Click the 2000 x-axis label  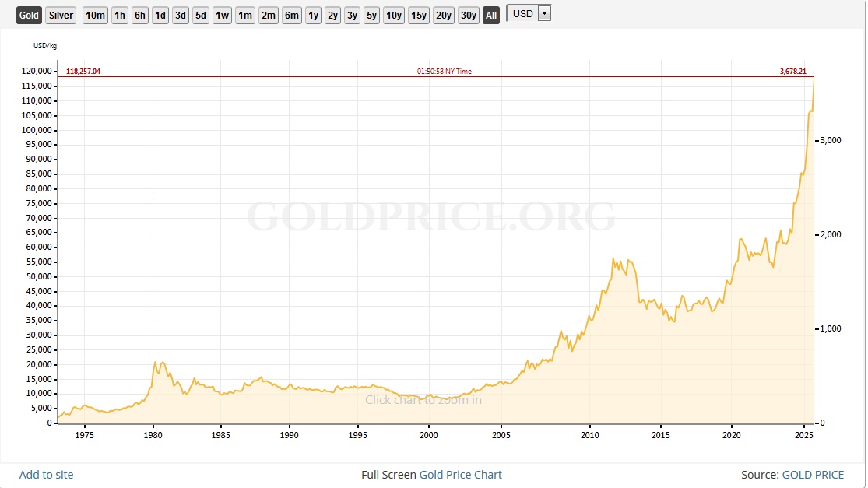click(x=428, y=435)
